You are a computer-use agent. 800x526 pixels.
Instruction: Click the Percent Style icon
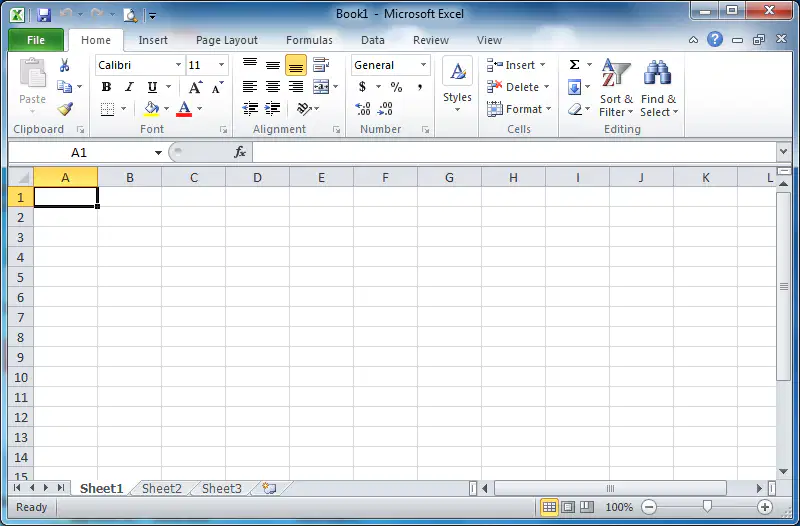(396, 87)
